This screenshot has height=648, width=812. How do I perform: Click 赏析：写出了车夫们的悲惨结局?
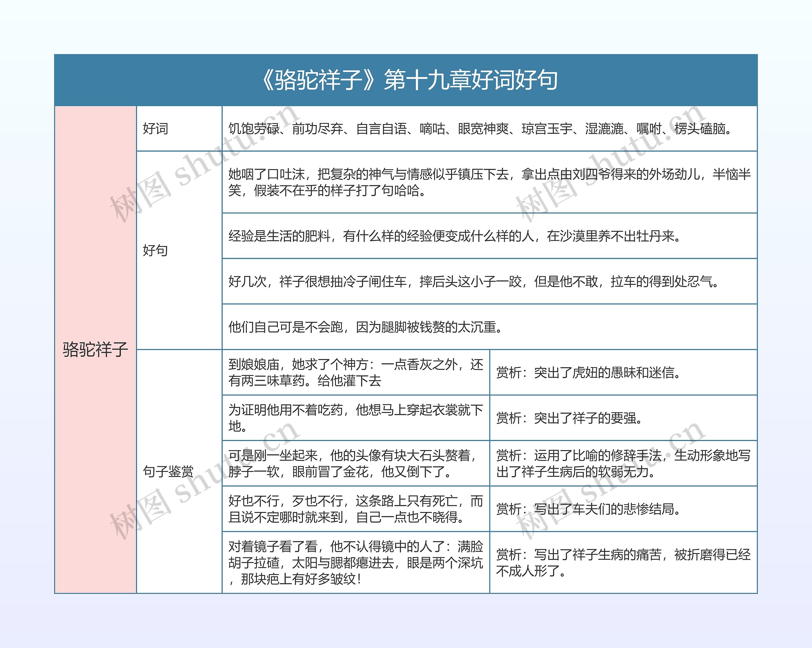click(624, 509)
